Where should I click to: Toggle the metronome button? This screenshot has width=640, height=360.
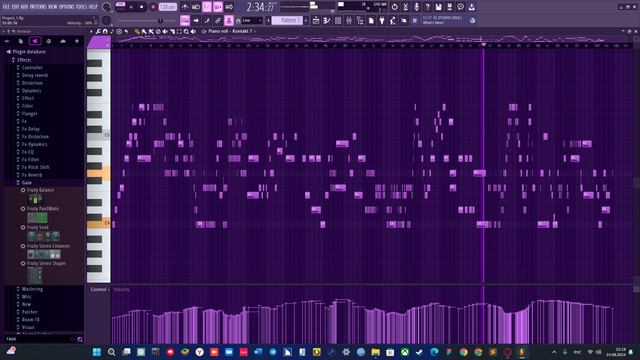pos(185,7)
